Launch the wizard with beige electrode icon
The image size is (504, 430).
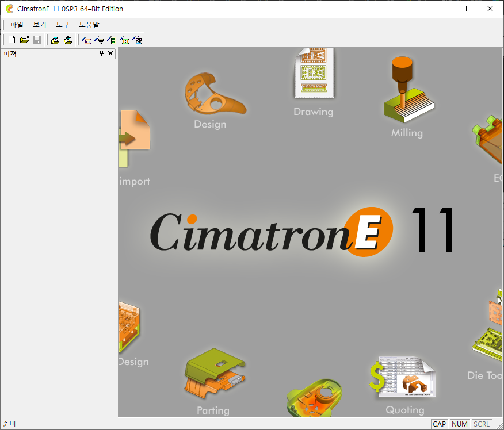pos(99,40)
